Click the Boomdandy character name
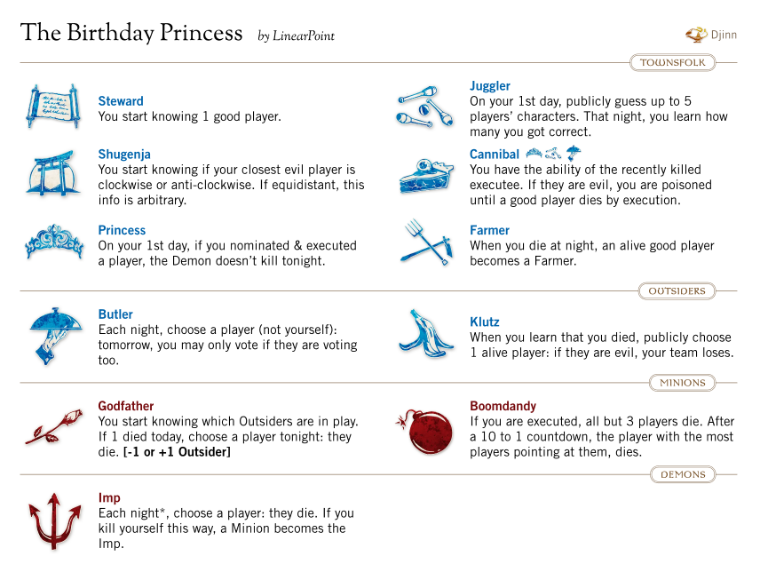The height and width of the screenshot is (572, 760). pyautogui.click(x=503, y=406)
